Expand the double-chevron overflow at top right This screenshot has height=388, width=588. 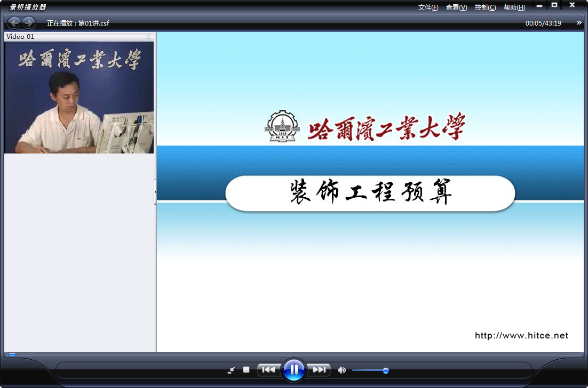click(x=579, y=23)
